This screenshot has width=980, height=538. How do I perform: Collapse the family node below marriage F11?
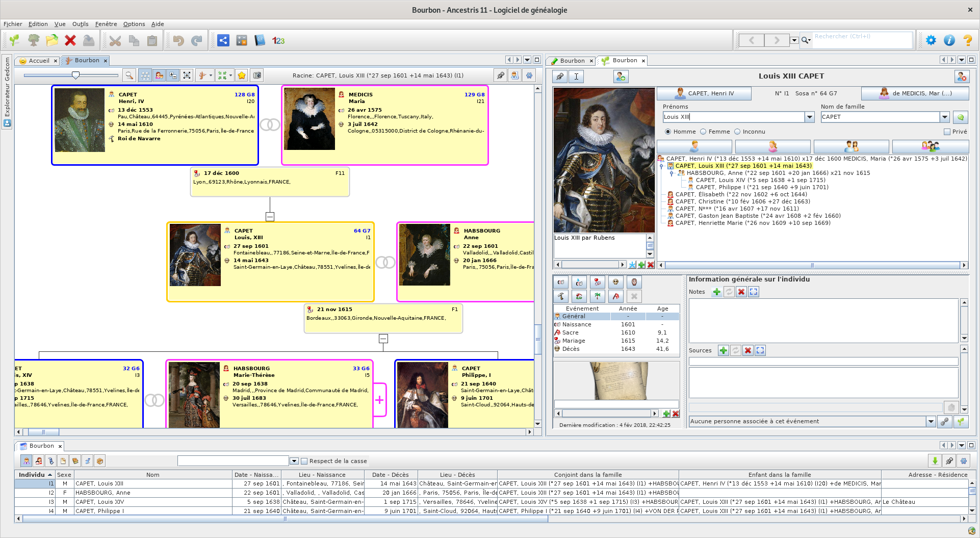[270, 217]
